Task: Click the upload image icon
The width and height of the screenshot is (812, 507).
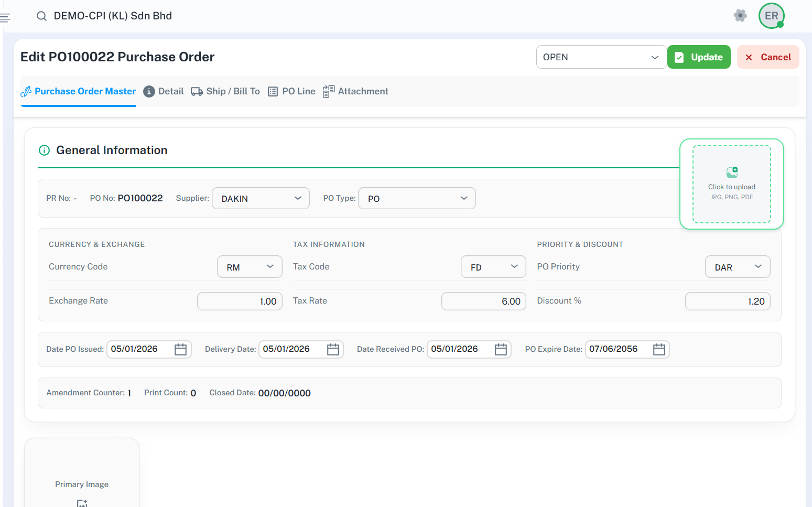Action: tap(732, 172)
